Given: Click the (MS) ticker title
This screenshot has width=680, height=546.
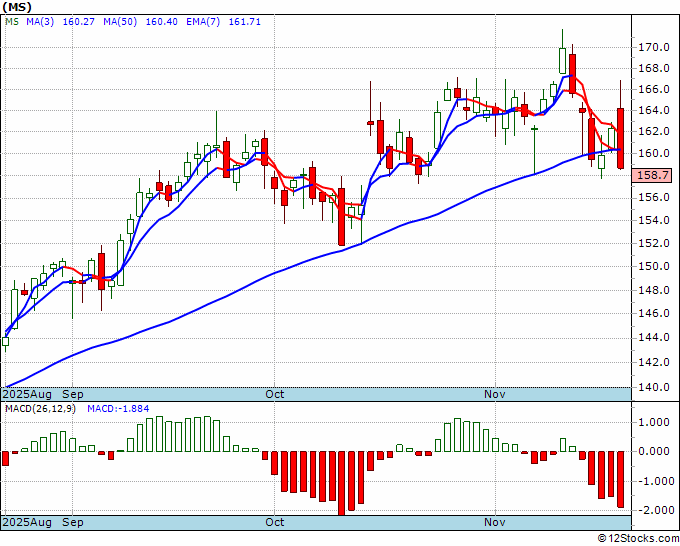Looking at the screenshot, I should pyautogui.click(x=17, y=7).
